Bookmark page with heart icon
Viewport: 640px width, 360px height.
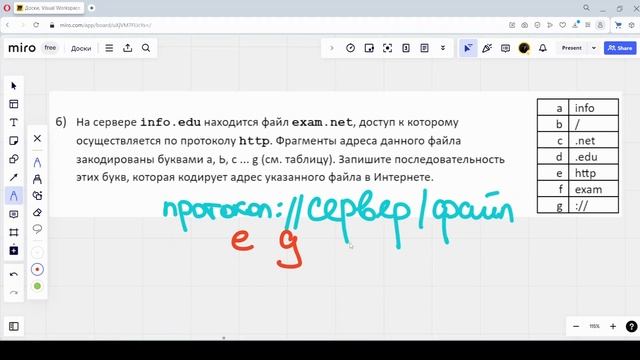click(562, 25)
